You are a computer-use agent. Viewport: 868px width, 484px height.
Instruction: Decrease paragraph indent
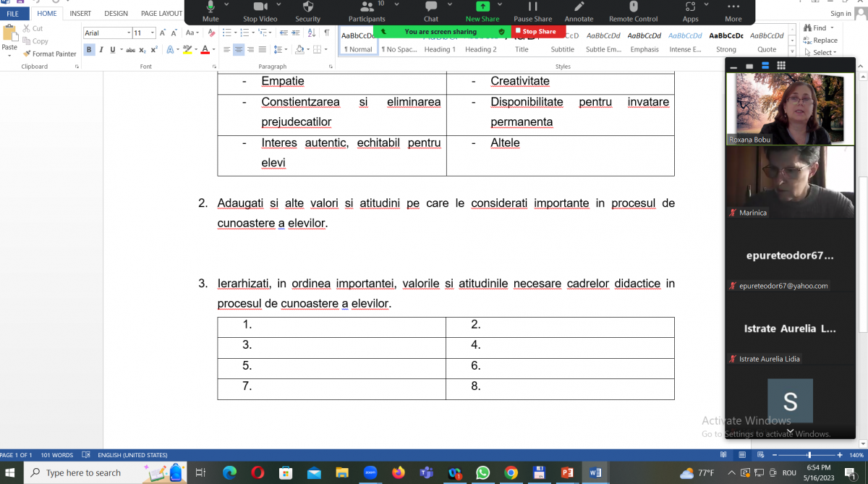coord(283,33)
